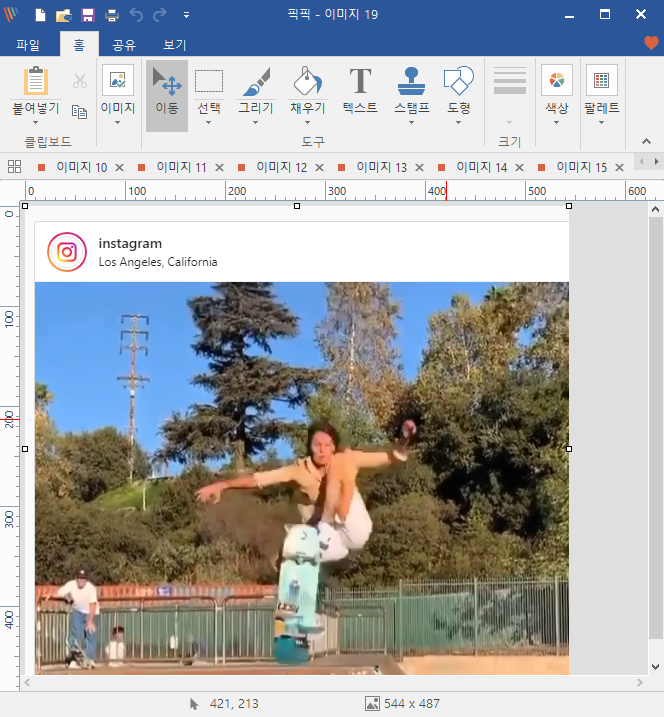Switch to the 이미지 12 tab
The width and height of the screenshot is (664, 717).
tap(281, 167)
